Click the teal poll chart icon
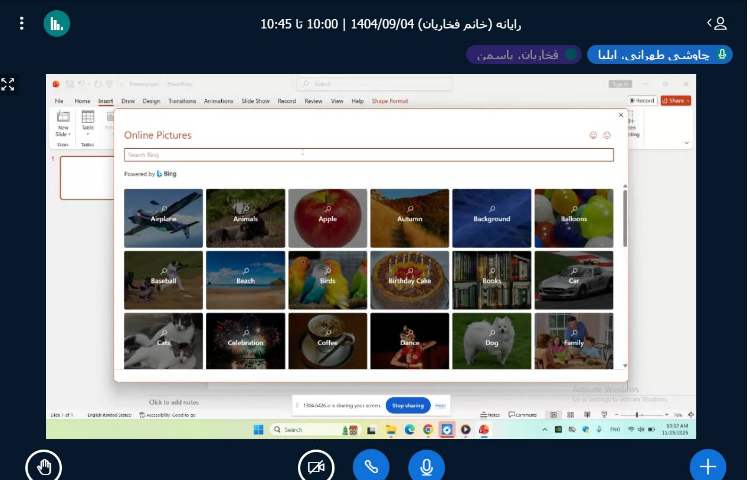 click(57, 23)
